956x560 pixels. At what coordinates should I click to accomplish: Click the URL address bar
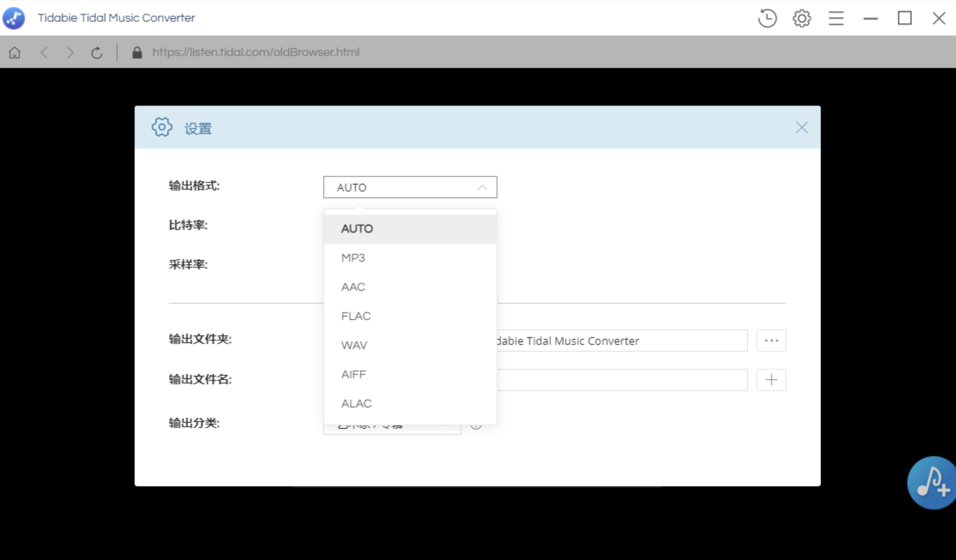click(x=256, y=53)
